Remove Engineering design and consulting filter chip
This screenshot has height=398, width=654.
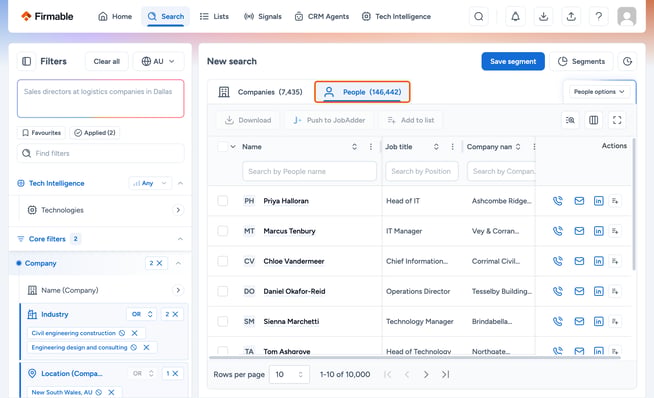pyautogui.click(x=146, y=347)
